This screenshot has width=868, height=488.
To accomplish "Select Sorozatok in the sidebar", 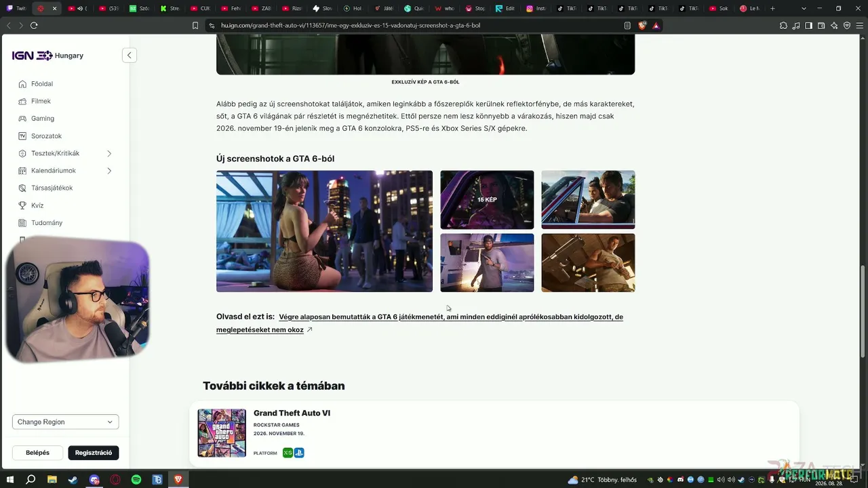I will click(x=46, y=136).
